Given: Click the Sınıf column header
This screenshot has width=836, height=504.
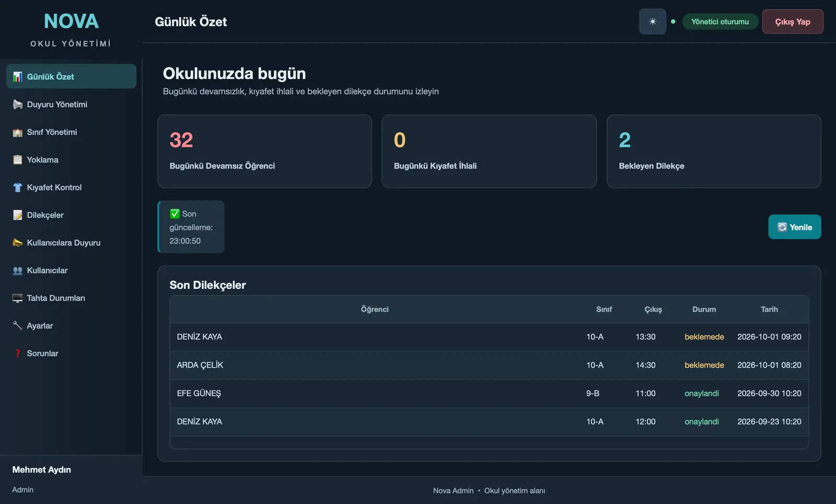Looking at the screenshot, I should [604, 309].
